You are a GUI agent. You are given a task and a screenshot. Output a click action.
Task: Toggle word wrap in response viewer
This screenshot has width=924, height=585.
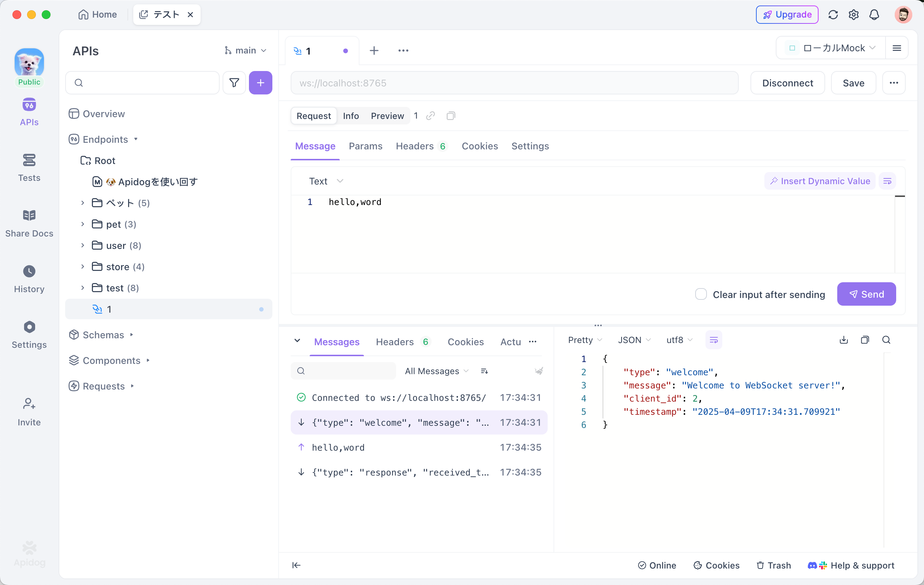point(714,340)
